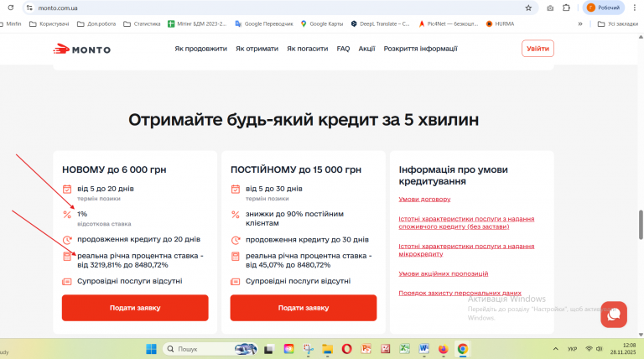Open the Умови акційних пропозицій link

[x=444, y=273]
